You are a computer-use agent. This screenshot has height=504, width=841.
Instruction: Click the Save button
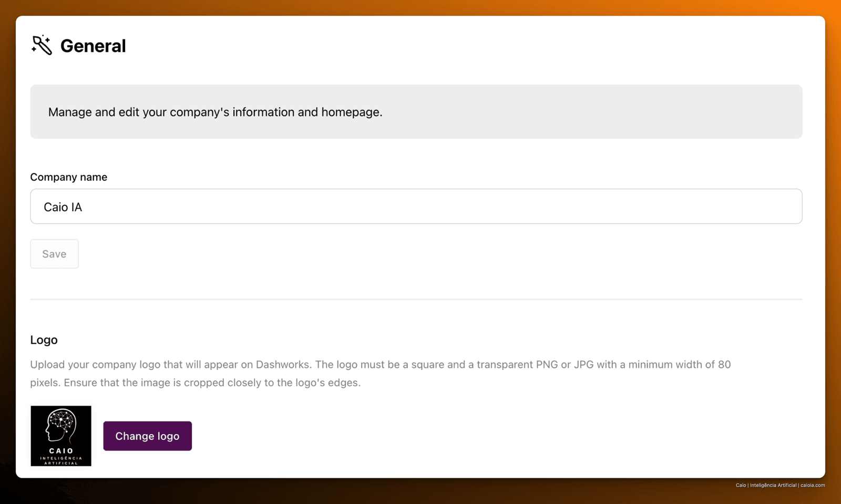[55, 254]
